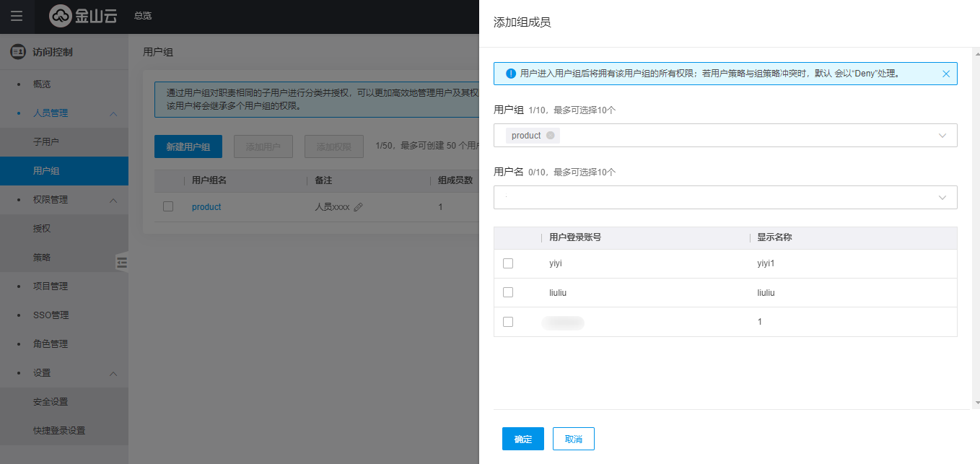Click the liuliu display name cell
The image size is (980, 464).
point(766,292)
